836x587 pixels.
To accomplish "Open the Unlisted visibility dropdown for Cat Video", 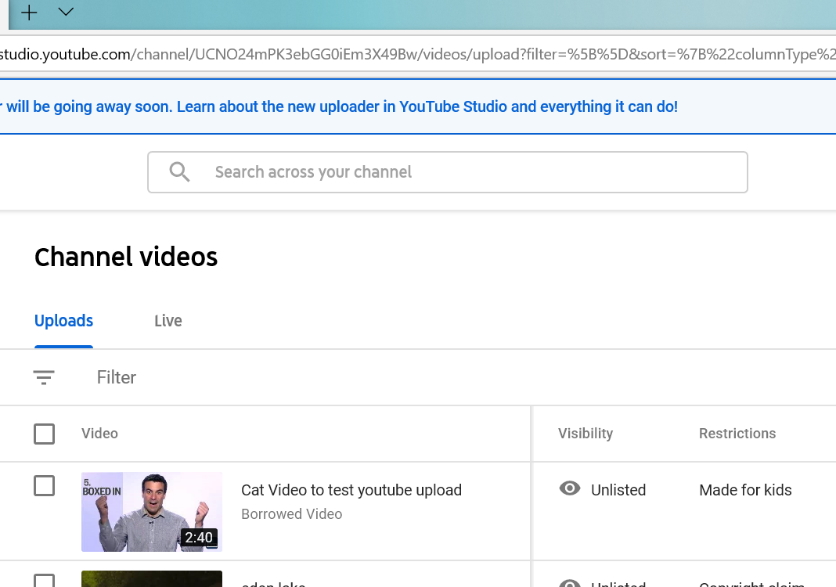I will 618,490.
